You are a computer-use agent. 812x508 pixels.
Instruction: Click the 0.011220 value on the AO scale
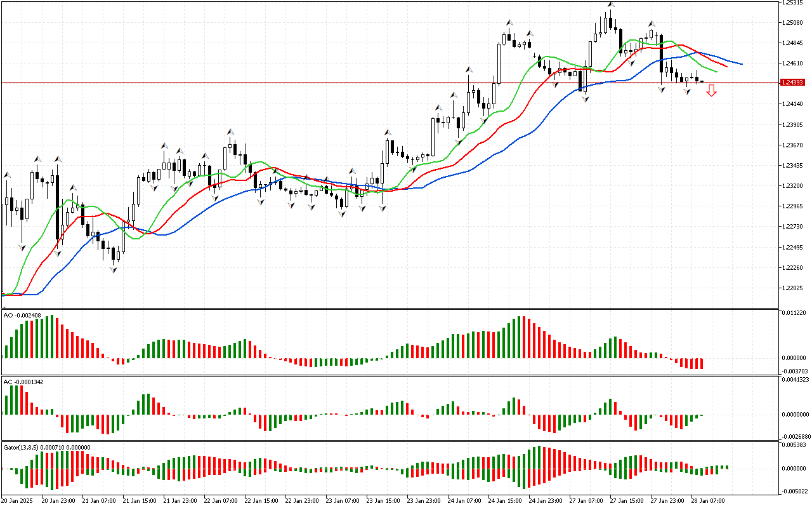794,313
